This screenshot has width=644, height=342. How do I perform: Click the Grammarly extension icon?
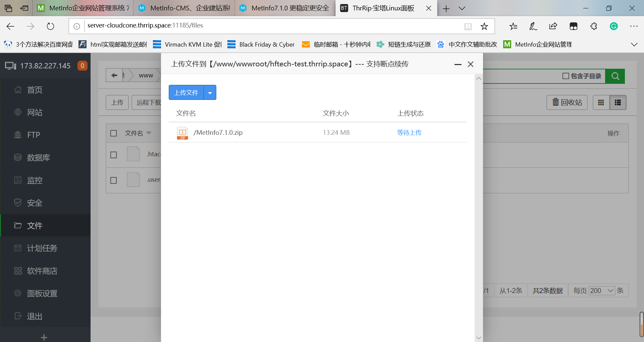(x=614, y=26)
